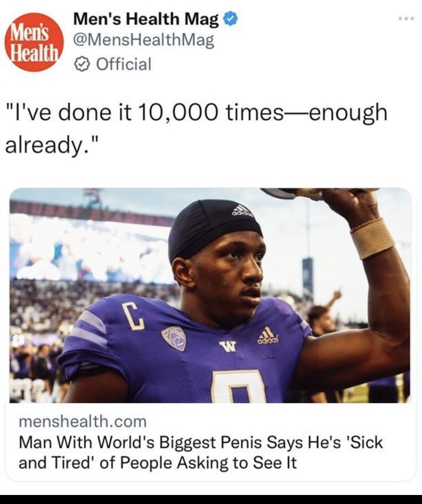Viewport: 422px width, 504px height.
Task: Click the menshealth.com domain link
Action: click(83, 421)
